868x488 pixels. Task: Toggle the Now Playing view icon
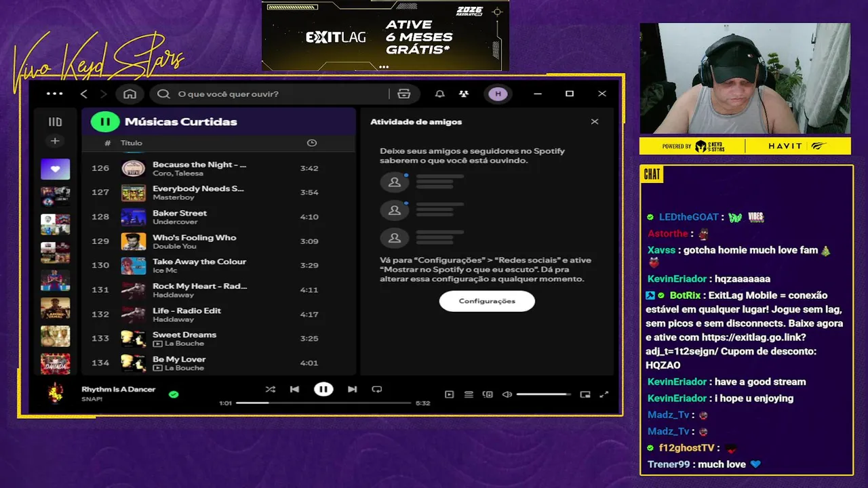pos(449,394)
